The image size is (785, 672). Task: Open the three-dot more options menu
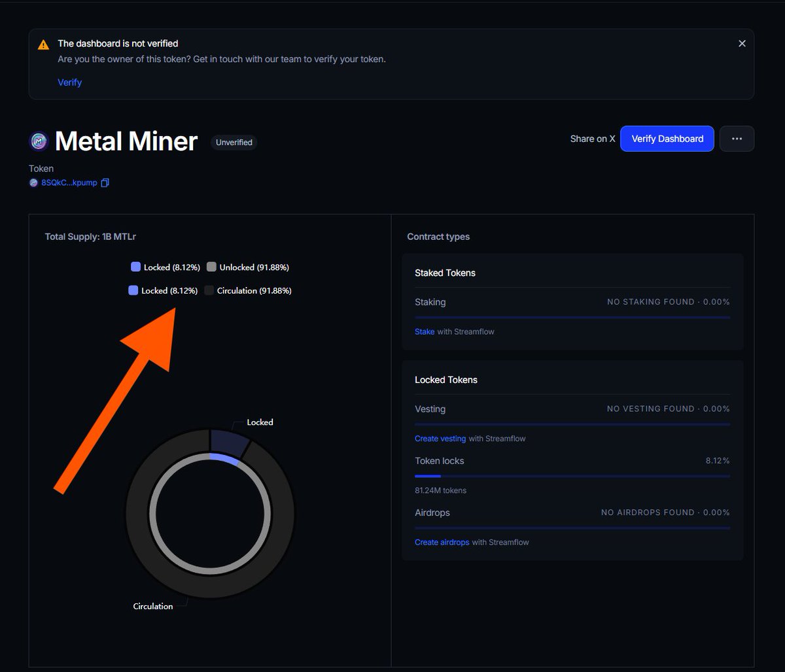click(x=737, y=139)
